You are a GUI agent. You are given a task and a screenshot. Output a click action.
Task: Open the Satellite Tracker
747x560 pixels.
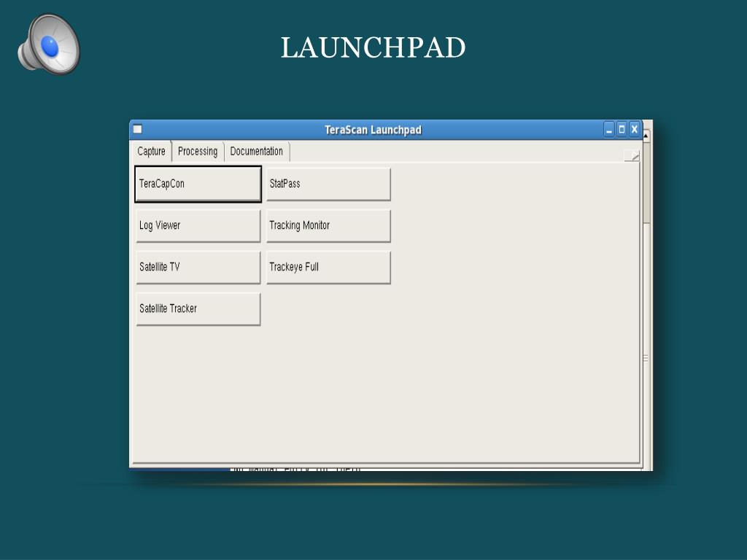[198, 308]
